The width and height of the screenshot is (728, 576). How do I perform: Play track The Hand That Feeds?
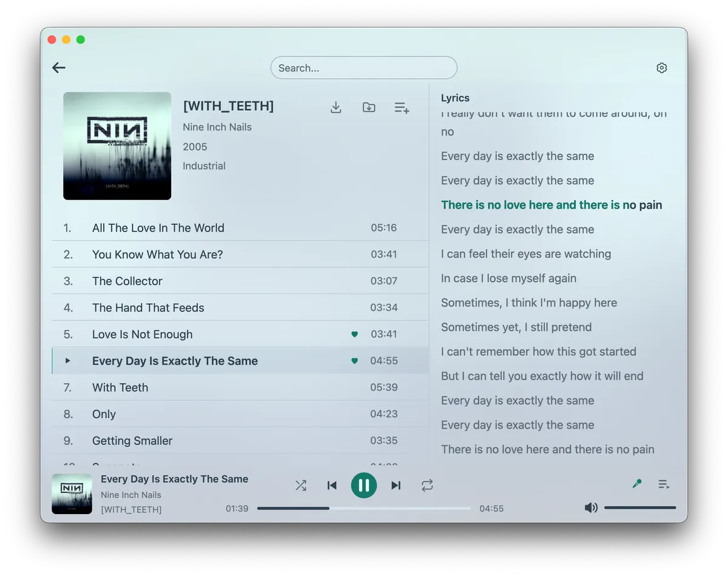(x=240, y=308)
